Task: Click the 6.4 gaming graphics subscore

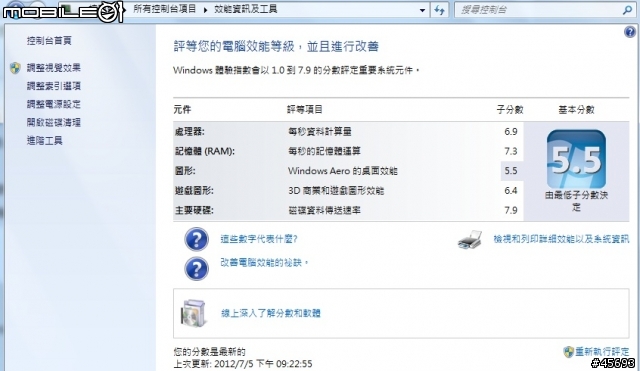Action: (x=511, y=190)
